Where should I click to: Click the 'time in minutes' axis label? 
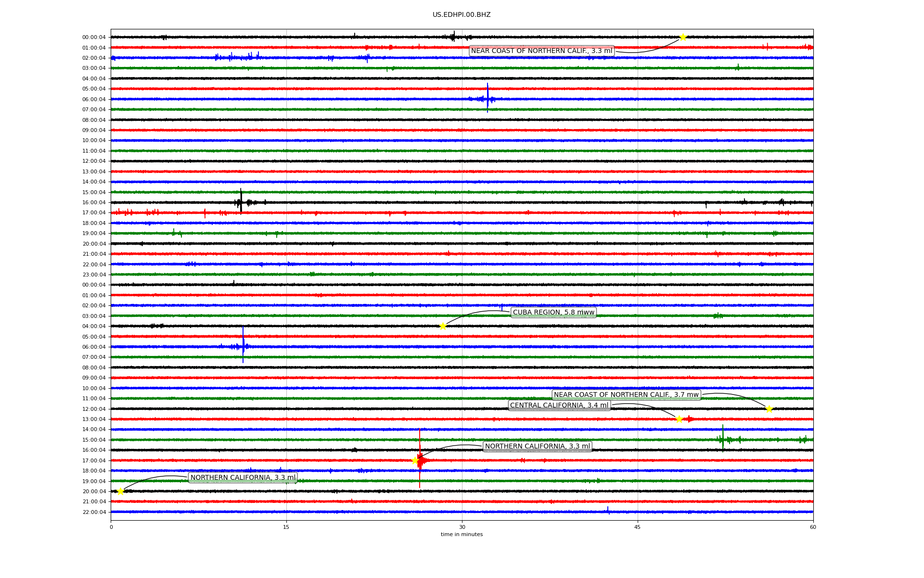(x=462, y=534)
